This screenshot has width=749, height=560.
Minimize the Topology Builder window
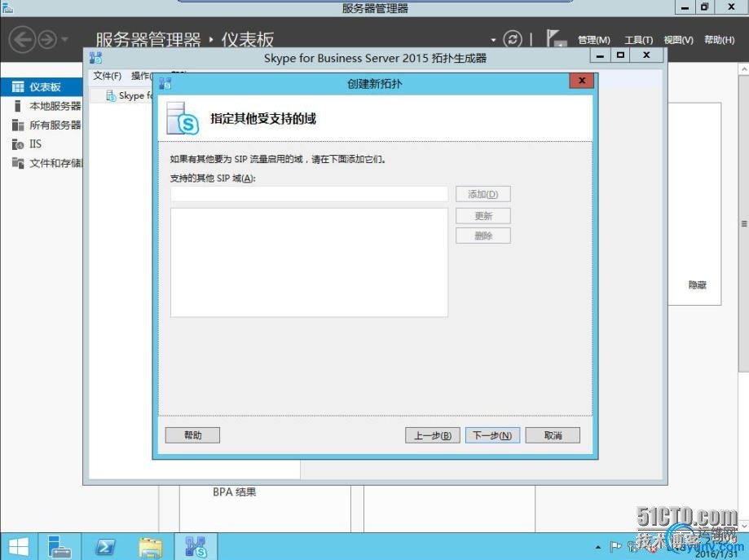600,55
